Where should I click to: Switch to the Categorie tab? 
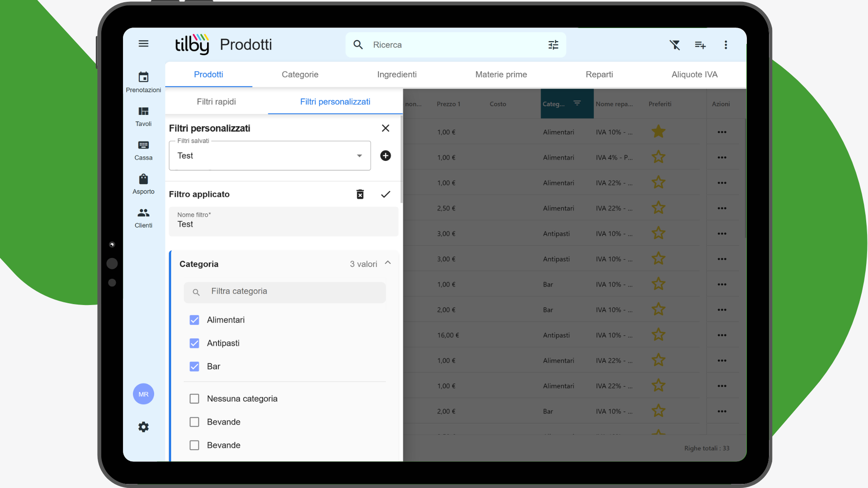300,75
